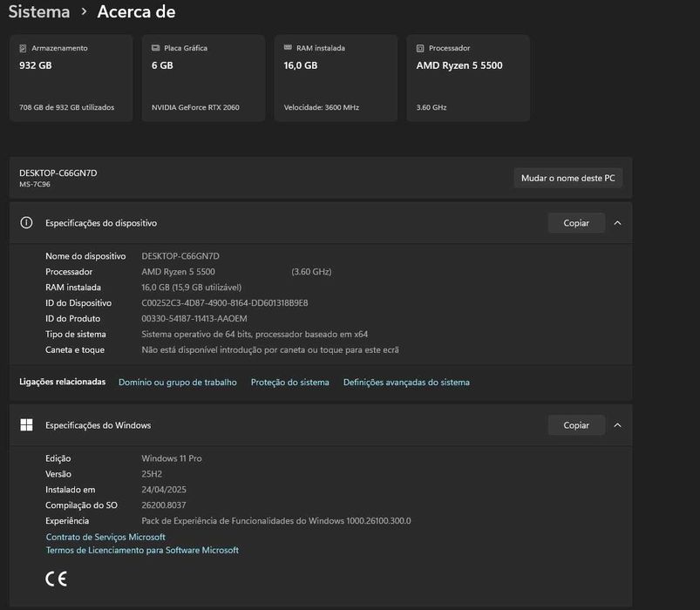Click the graphics card icon beside Placa Gráfica
700x610 pixels.
coord(155,48)
